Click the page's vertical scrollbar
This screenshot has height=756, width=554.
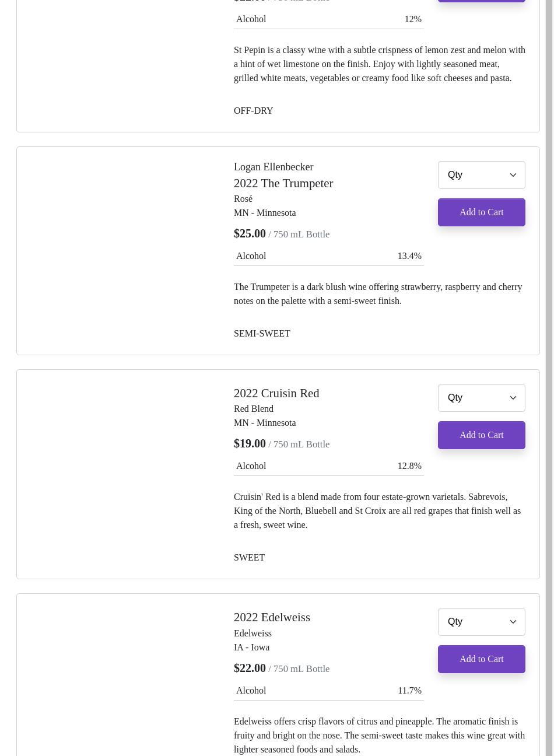[549, 378]
